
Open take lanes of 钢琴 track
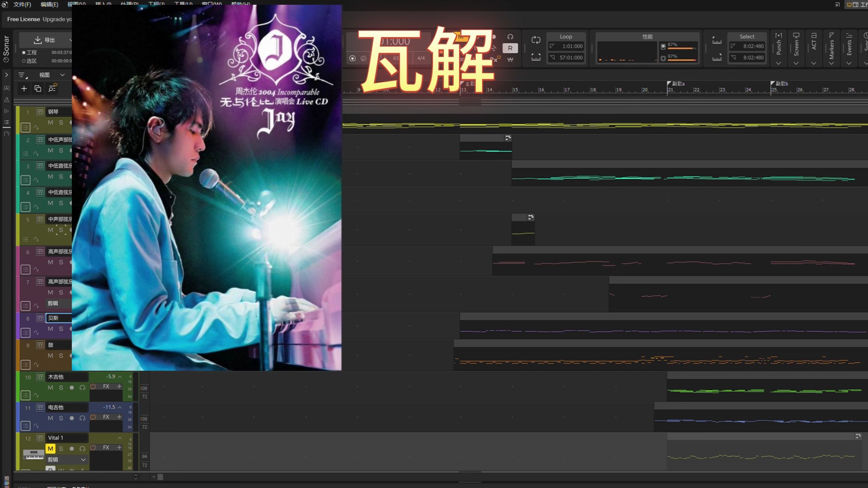tap(25, 127)
